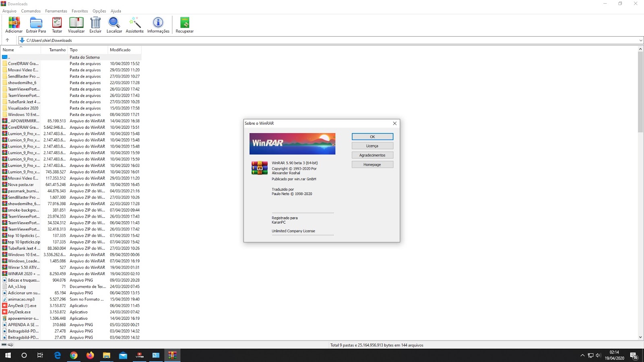Select the 8dicas e truques... PNG file
The width and height of the screenshot is (644, 362).
[71, 280]
